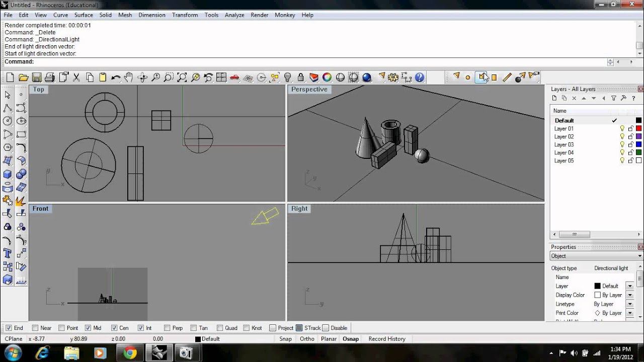Screen dimensions: 644x362
Task: Select the Text object tool
Action: pyautogui.click(x=8, y=253)
